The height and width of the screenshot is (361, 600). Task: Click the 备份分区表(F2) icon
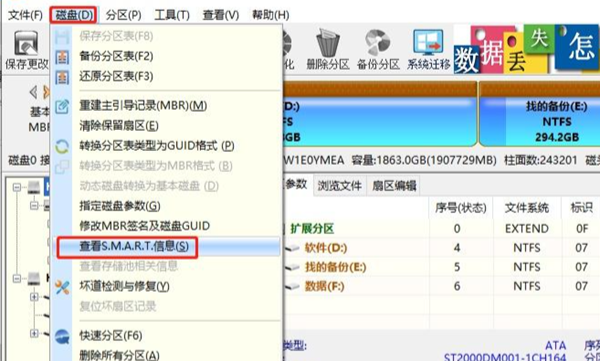coord(62,57)
